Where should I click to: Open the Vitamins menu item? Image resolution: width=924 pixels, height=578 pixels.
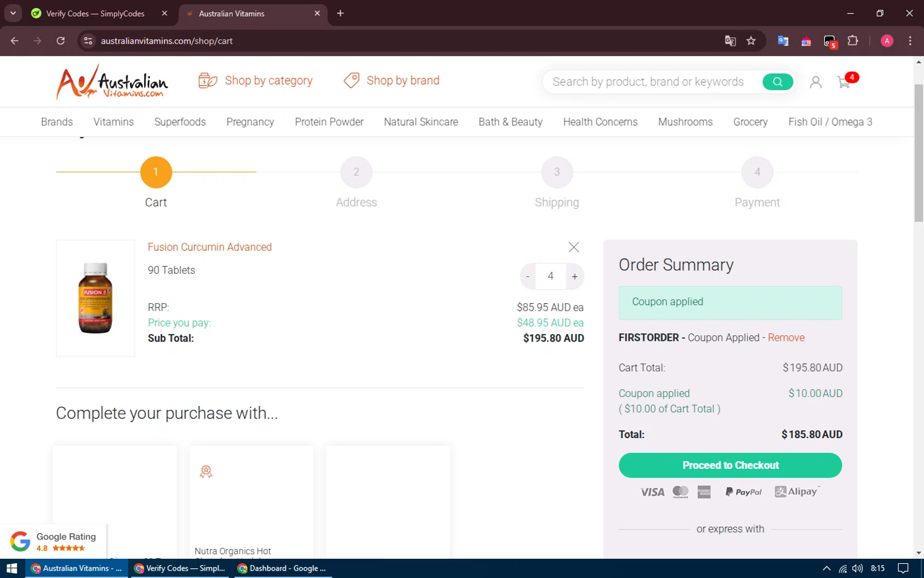pos(113,122)
